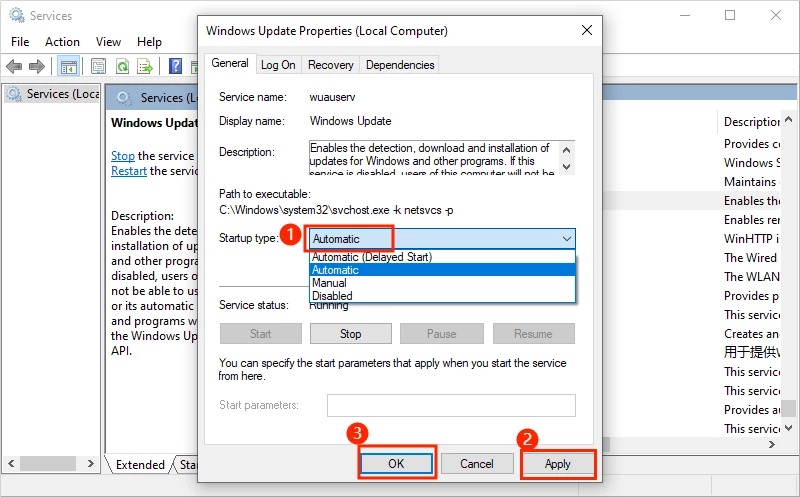
Task: Close the Windows Update Properties dialog
Action: pyautogui.click(x=587, y=30)
